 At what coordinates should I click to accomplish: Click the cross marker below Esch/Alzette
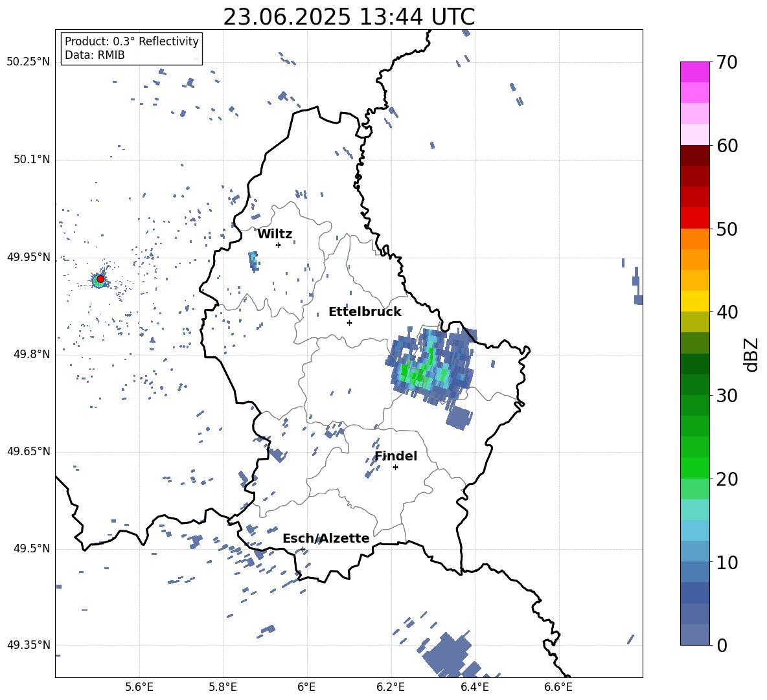[303, 549]
